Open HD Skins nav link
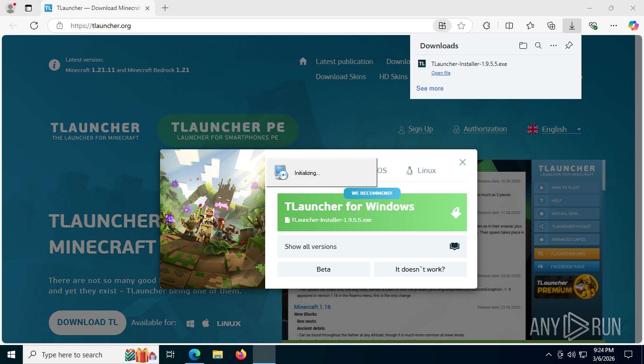The image size is (644, 364). (394, 76)
